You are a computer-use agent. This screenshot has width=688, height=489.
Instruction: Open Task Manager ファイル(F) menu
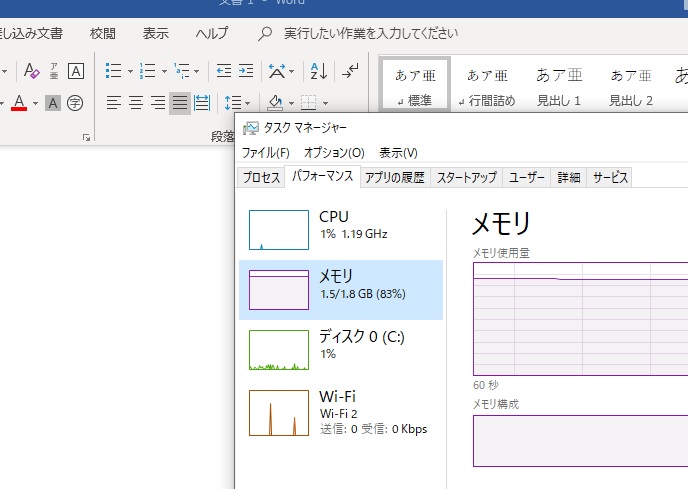click(x=265, y=153)
